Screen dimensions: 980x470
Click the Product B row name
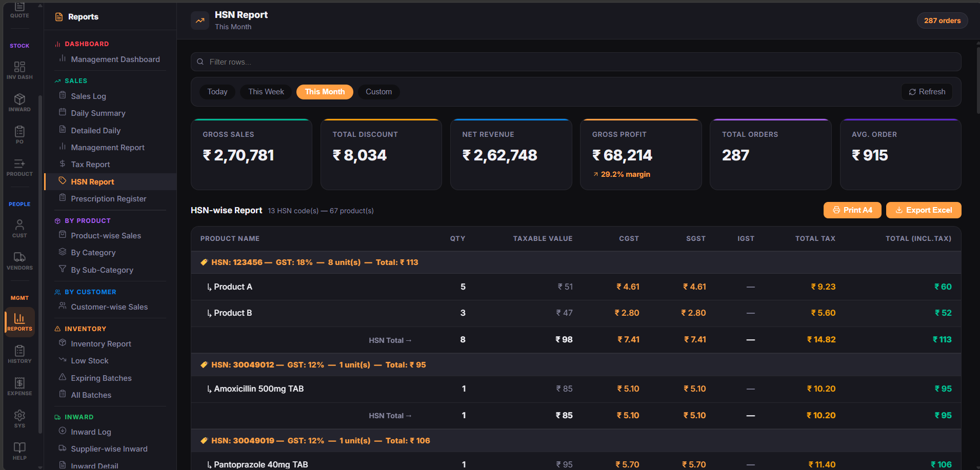click(233, 313)
